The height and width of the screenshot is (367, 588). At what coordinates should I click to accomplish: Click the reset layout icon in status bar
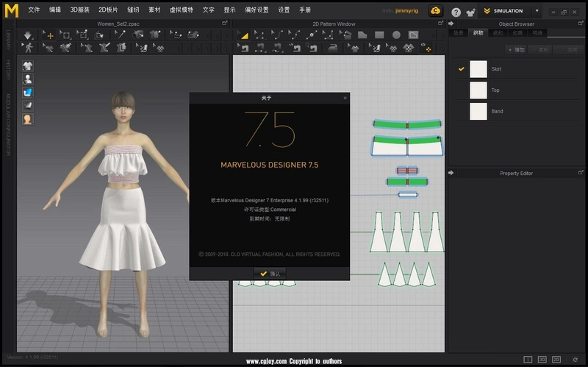click(x=576, y=360)
